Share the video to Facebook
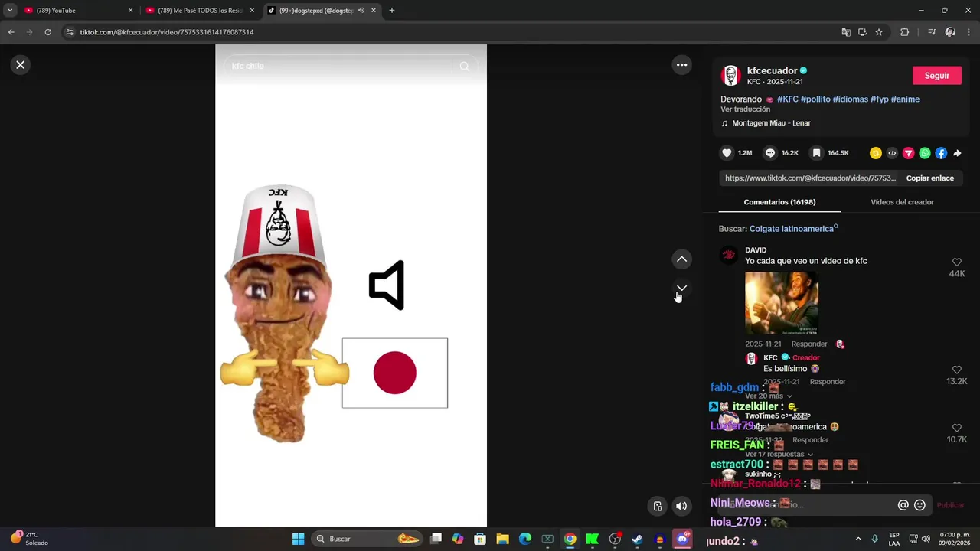This screenshot has width=980, height=551. pyautogui.click(x=941, y=153)
